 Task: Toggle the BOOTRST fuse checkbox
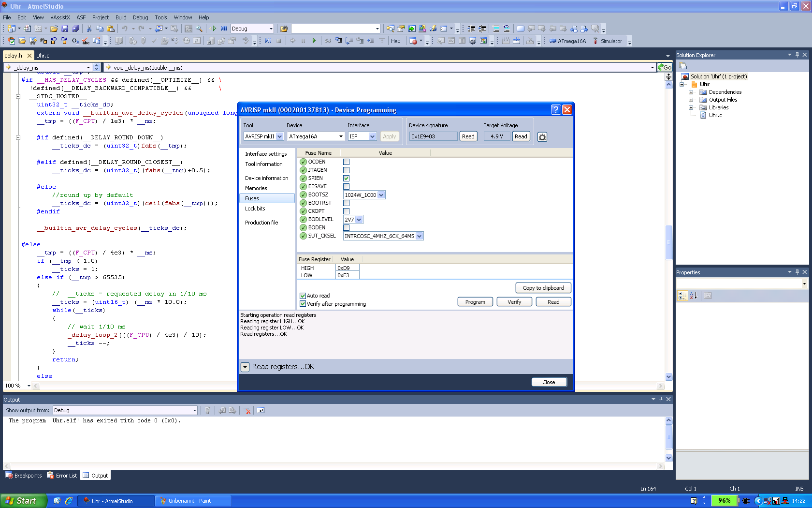[x=346, y=203]
